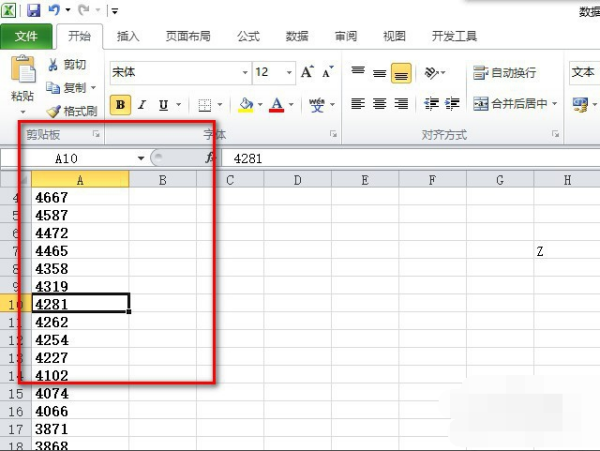Align text left
This screenshot has width=600, height=451.
click(x=358, y=104)
